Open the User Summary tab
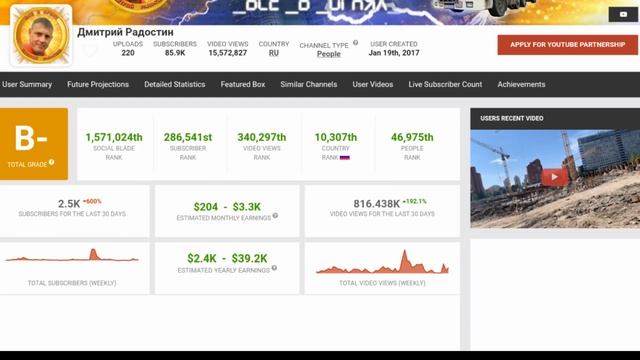Screen dimensions: 640x360 point(27,84)
